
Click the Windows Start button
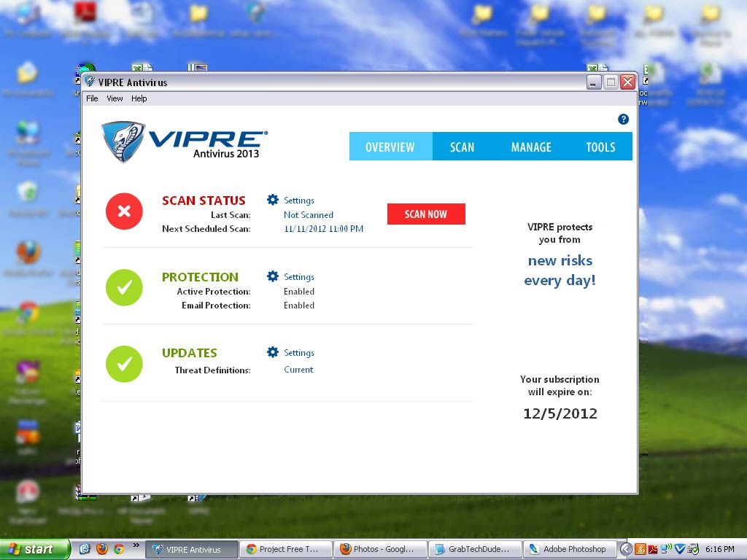point(35,550)
